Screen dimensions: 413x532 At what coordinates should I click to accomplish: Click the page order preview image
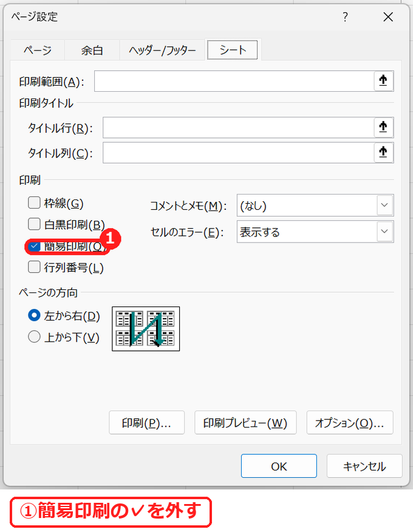146,329
